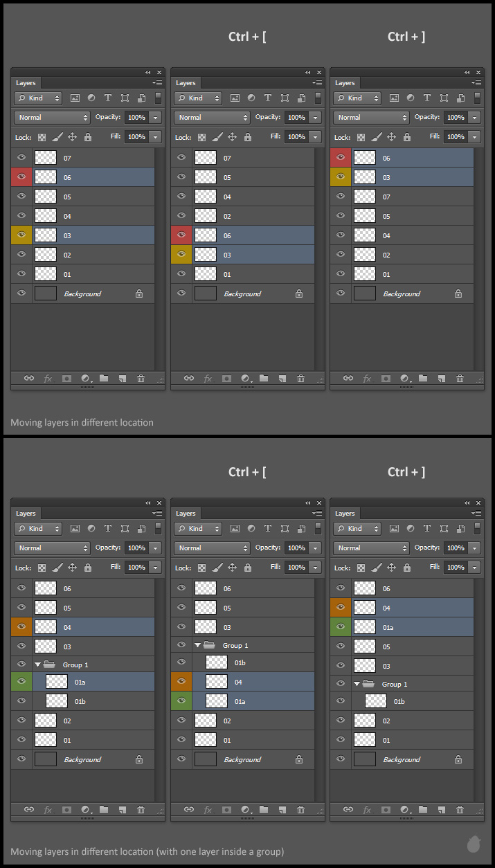Click the new layer icon in the top-middle panel

(x=282, y=379)
